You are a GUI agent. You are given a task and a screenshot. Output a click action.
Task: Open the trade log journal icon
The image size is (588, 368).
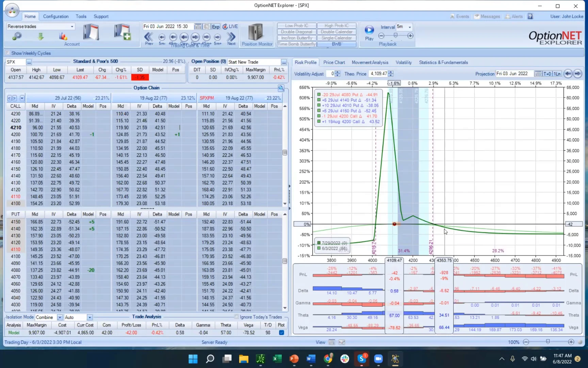coord(91,32)
